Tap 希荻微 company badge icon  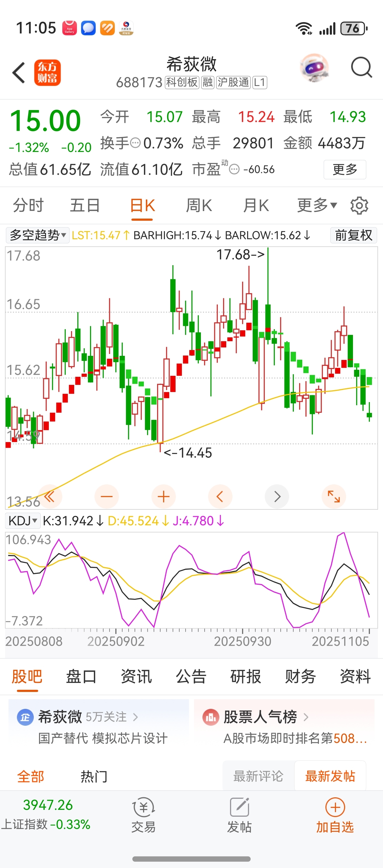(25, 717)
